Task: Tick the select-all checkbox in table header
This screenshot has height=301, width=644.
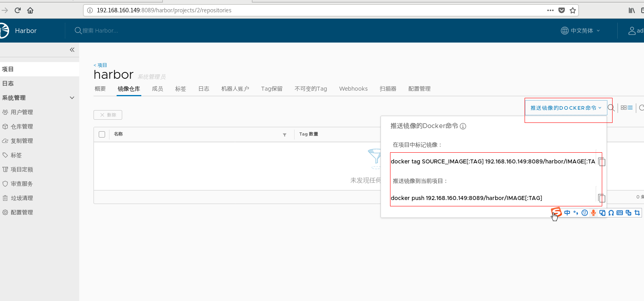Action: pos(102,134)
